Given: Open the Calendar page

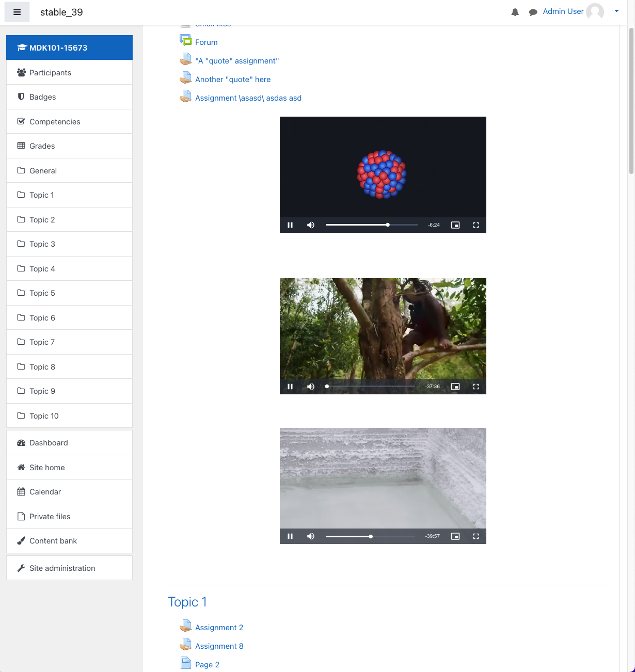Looking at the screenshot, I should tap(69, 492).
